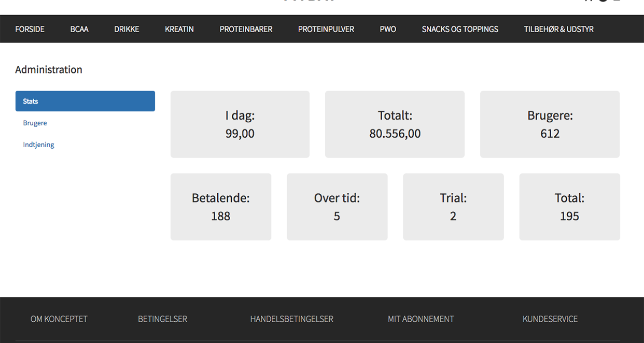Viewport: 644px width, 343px height.
Task: Select DRIKKE in the top navigation
Action: [x=127, y=29]
